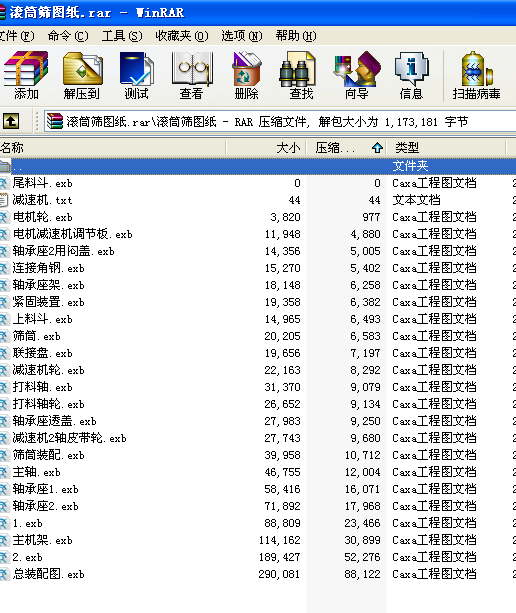Select the file 连接角钢.exb
Image resolution: width=516 pixels, height=613 pixels.
pyautogui.click(x=48, y=268)
